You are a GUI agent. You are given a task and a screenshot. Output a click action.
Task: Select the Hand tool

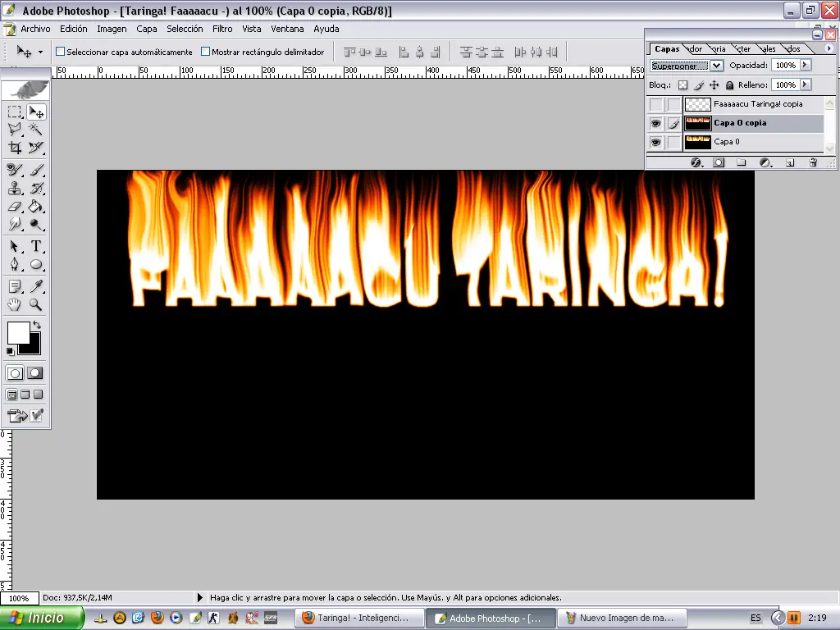coord(15,305)
